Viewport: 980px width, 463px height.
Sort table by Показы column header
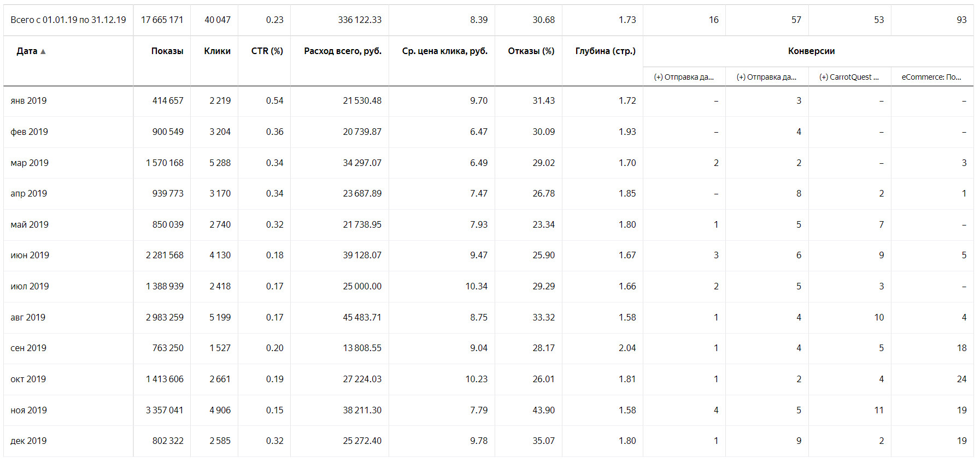167,51
